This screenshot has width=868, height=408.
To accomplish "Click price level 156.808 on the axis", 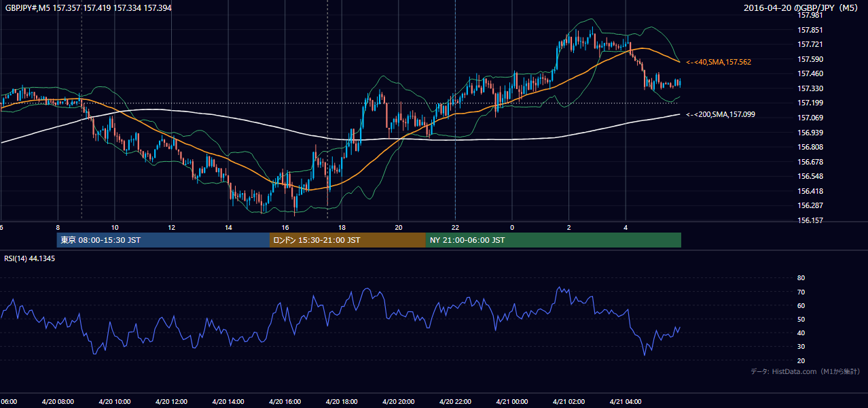I will 810,147.
